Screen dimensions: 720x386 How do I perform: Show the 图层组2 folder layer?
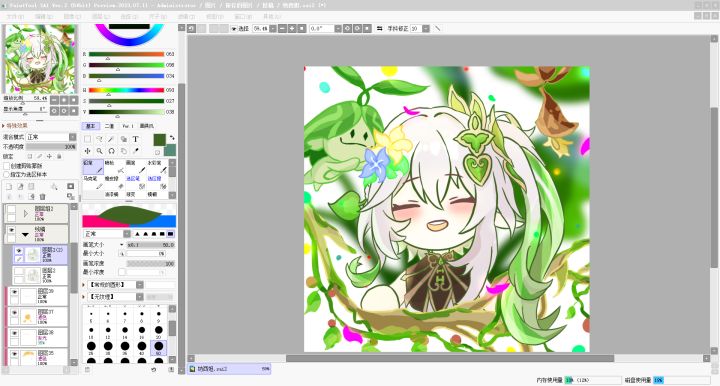point(11,209)
